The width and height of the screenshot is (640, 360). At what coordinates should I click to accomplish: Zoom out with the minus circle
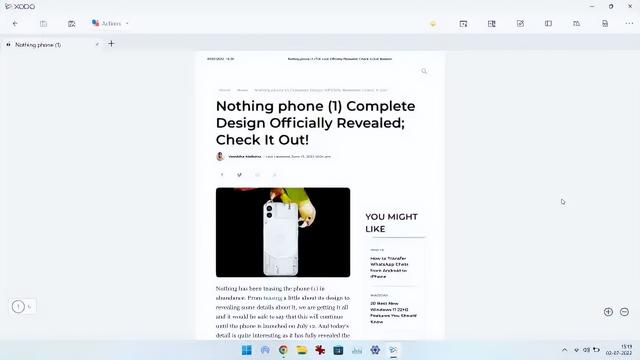click(624, 312)
